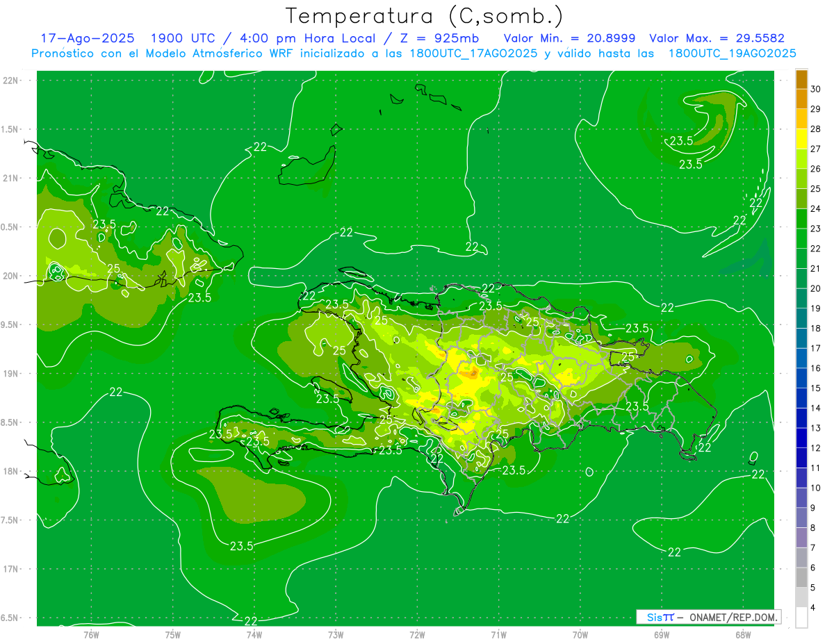Click the legend scale value 26
The height and width of the screenshot is (644, 834).
coord(816,169)
